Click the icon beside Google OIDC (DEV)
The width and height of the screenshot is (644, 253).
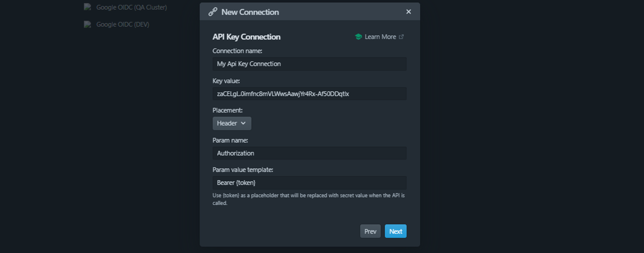[87, 24]
